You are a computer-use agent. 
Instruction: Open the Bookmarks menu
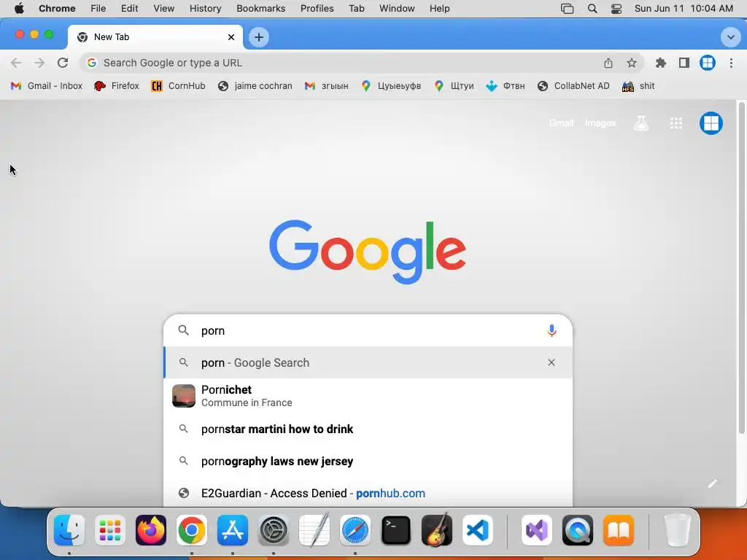pos(260,9)
